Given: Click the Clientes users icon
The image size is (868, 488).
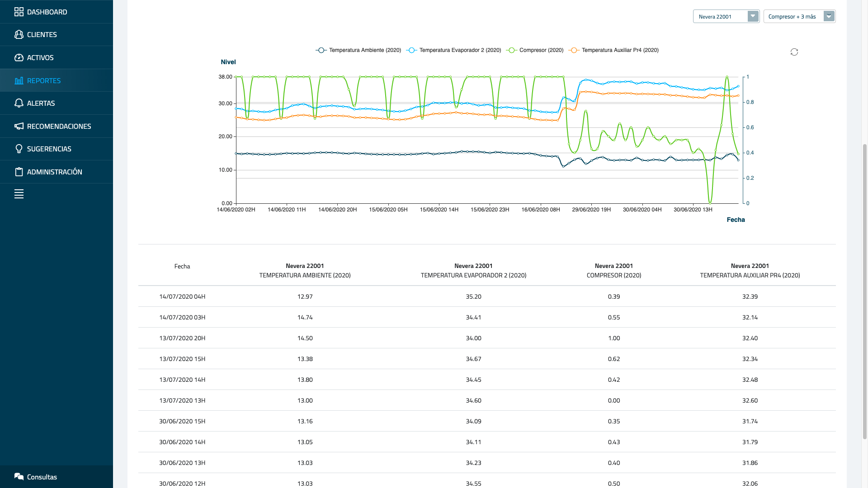Looking at the screenshot, I should (x=19, y=35).
